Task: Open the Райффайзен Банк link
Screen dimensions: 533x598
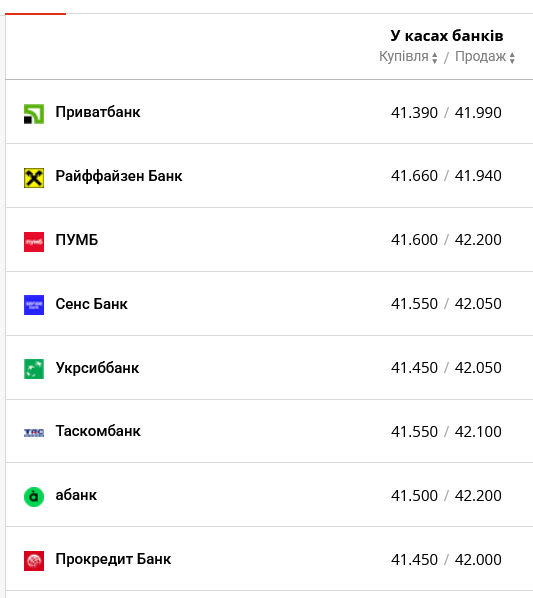Action: pyautogui.click(x=119, y=176)
